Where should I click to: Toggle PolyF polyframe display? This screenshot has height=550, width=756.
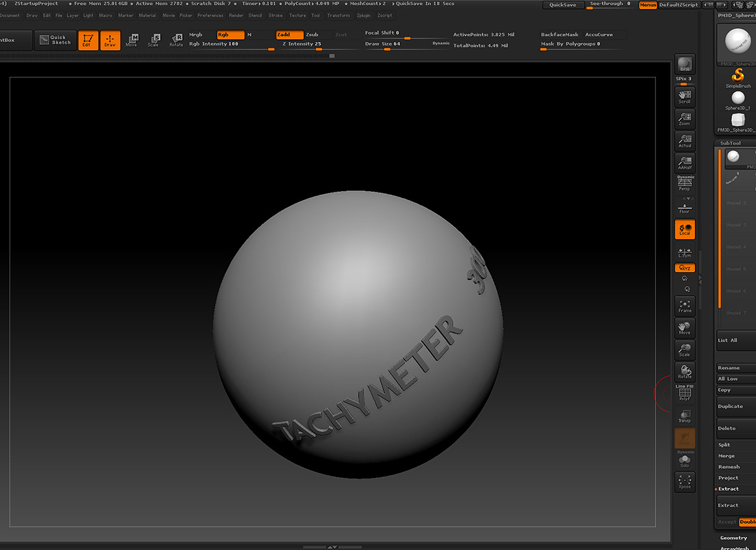click(684, 393)
